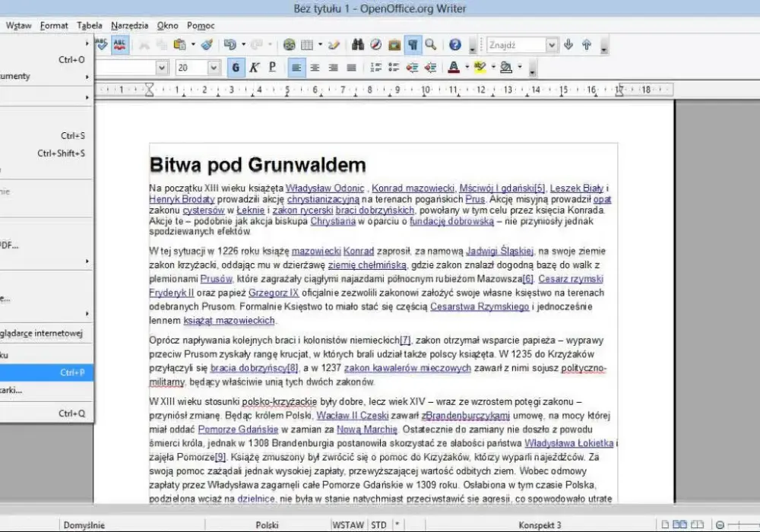
Task: Click inside the Znajdź search field
Action: tap(516, 45)
